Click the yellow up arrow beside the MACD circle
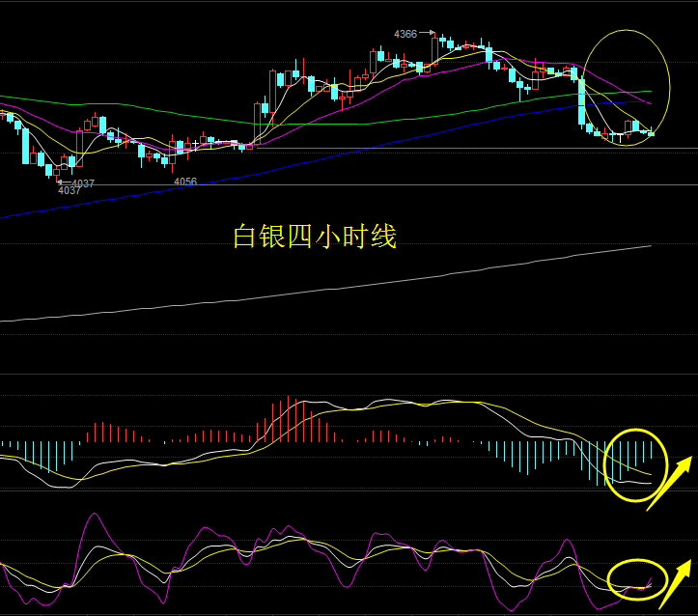The height and width of the screenshot is (616, 698). (x=669, y=483)
